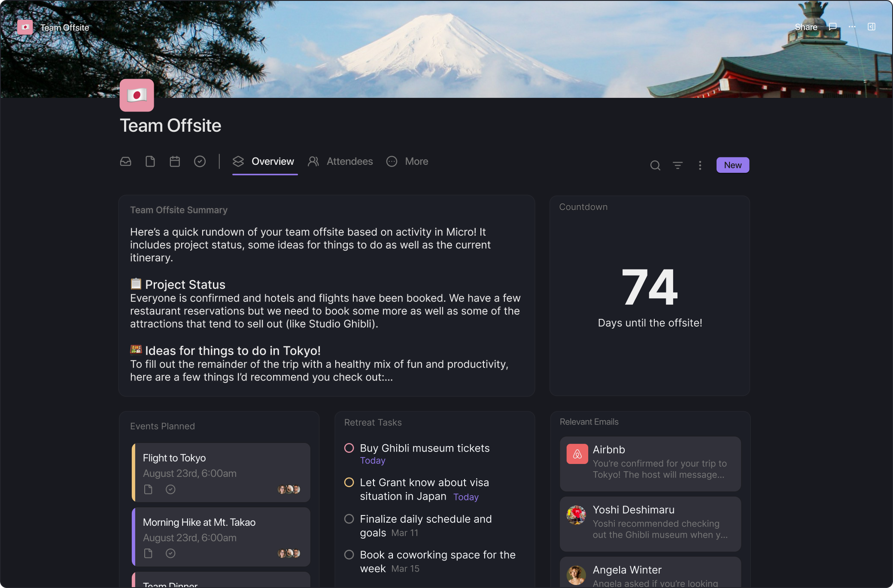Open the documents view icon

[150, 161]
